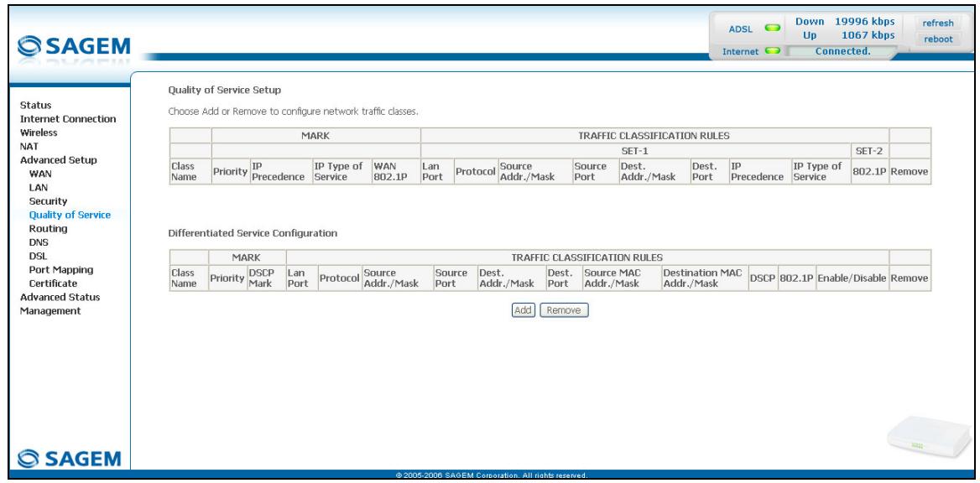980x483 pixels.
Task: Click Differentiated Service Configuration heading
Action: point(253,233)
